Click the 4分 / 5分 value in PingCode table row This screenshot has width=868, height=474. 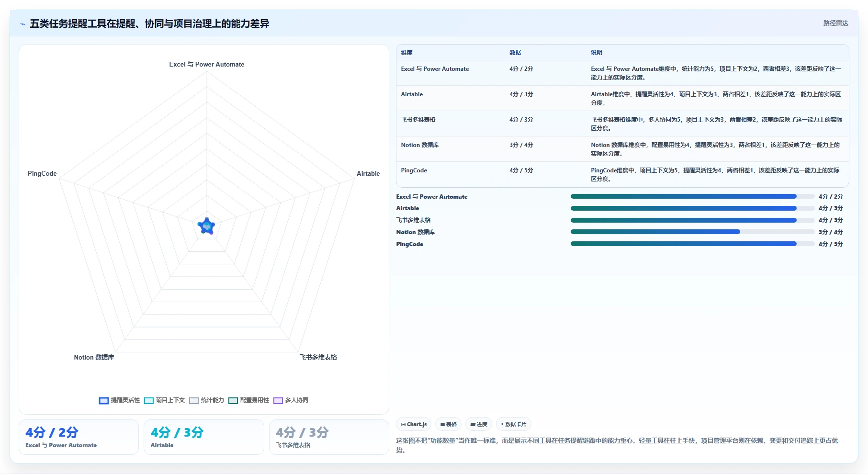click(x=521, y=170)
